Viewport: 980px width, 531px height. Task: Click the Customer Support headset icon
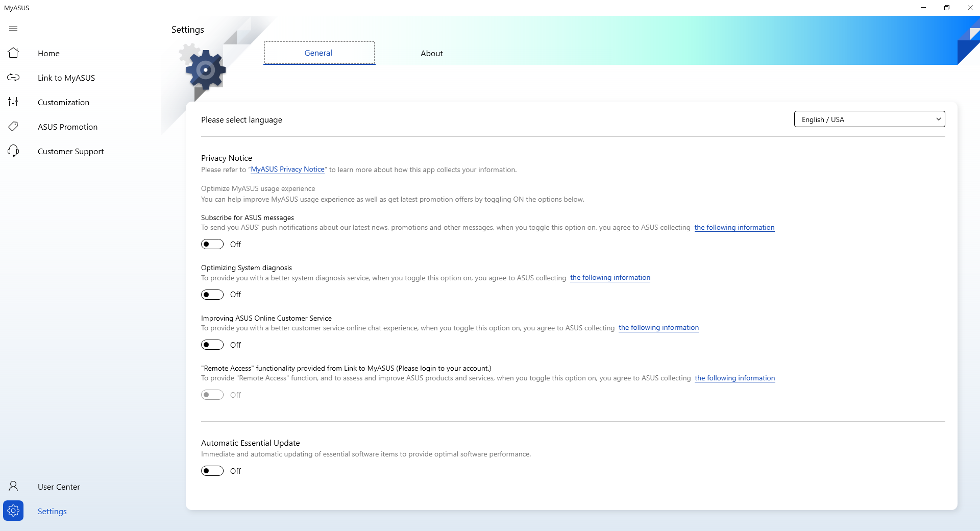[x=13, y=151]
